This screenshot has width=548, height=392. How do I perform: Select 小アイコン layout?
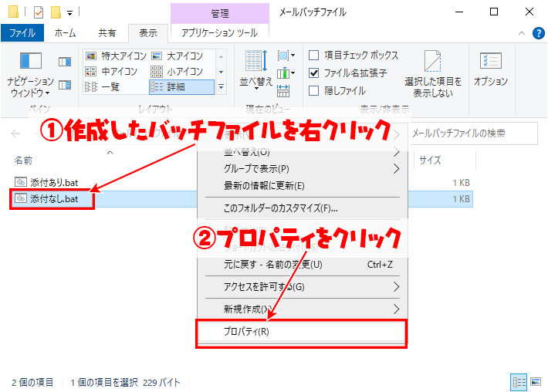pos(178,72)
